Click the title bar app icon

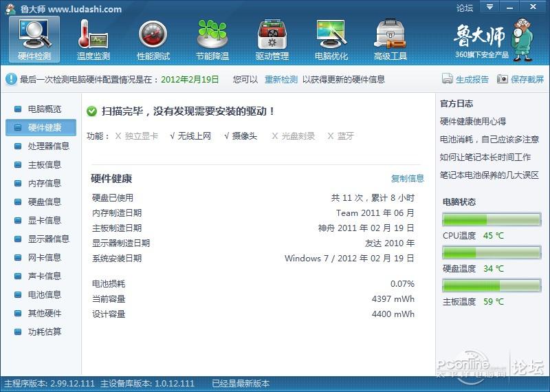pyautogui.click(x=11, y=8)
